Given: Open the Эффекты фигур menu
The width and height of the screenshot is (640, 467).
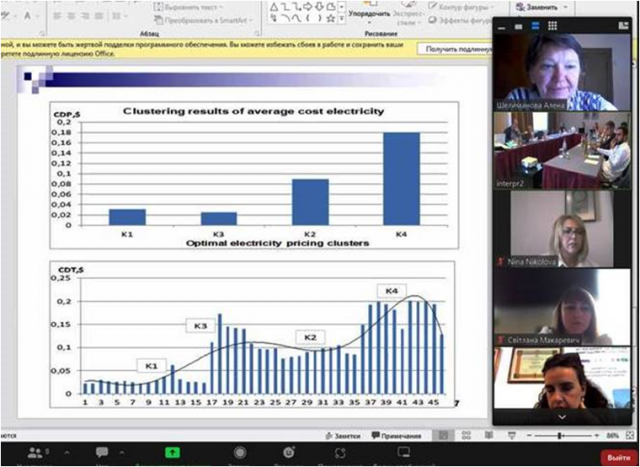Looking at the screenshot, I should point(461,20).
